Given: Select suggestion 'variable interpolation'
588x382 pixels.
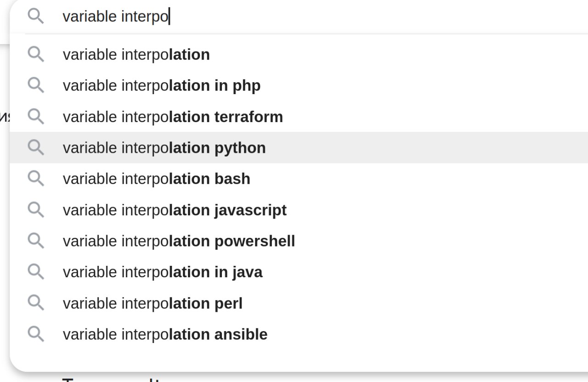Looking at the screenshot, I should click(x=299, y=55).
